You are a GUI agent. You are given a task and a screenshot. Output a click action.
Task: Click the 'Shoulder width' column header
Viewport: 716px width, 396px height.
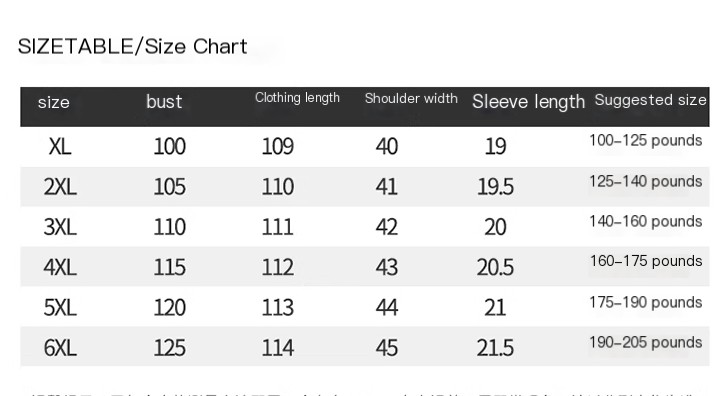point(411,98)
